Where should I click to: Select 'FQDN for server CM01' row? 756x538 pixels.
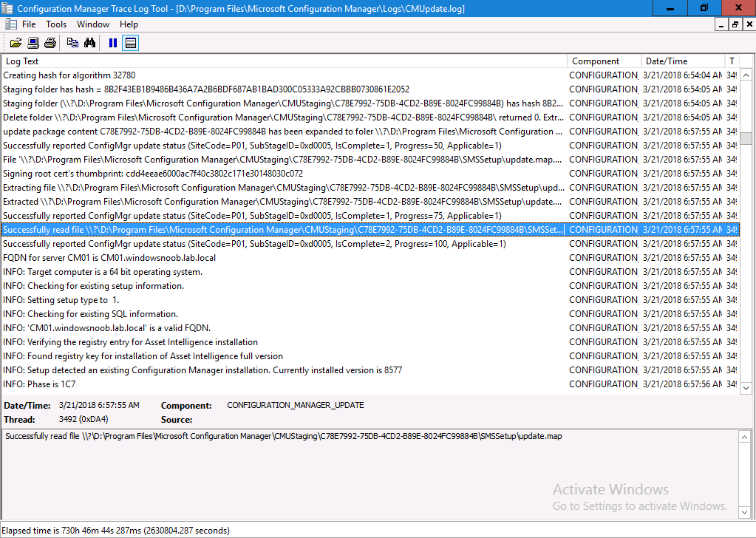[x=370, y=257]
